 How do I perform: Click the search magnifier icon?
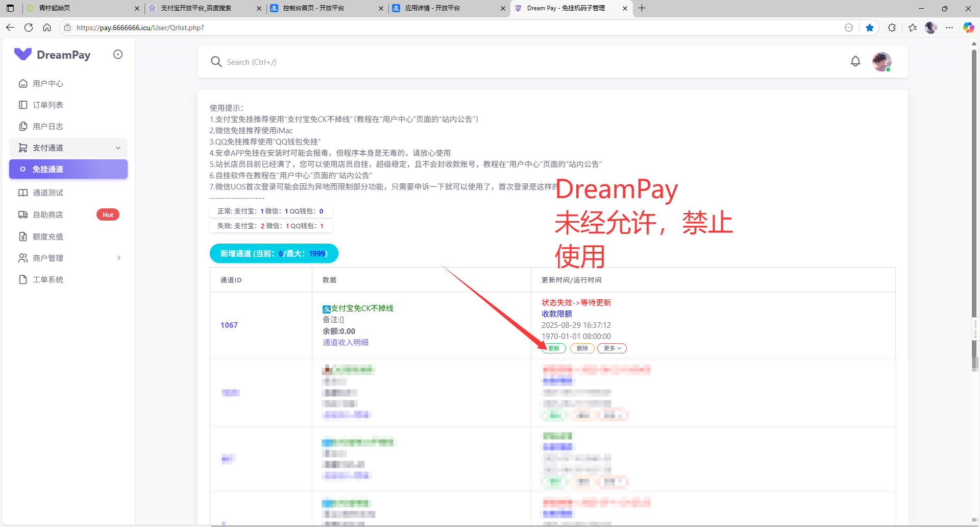coord(216,62)
